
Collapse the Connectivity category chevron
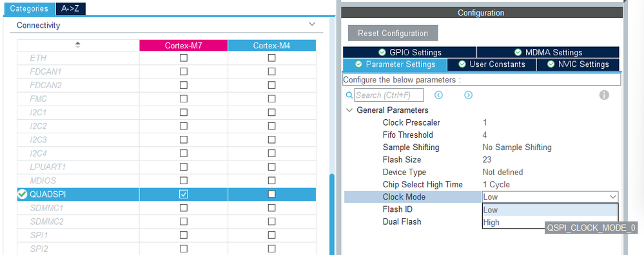click(312, 25)
